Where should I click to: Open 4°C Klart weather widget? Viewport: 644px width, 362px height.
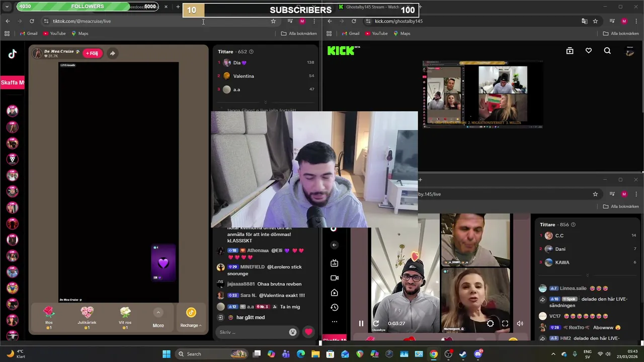(x=15, y=354)
